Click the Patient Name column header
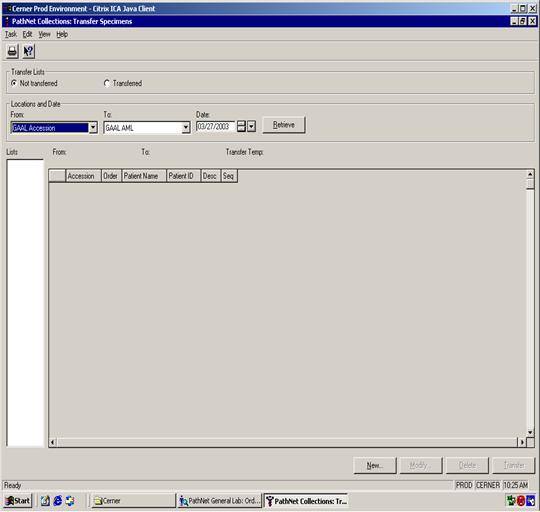The image size is (540, 512). click(144, 176)
